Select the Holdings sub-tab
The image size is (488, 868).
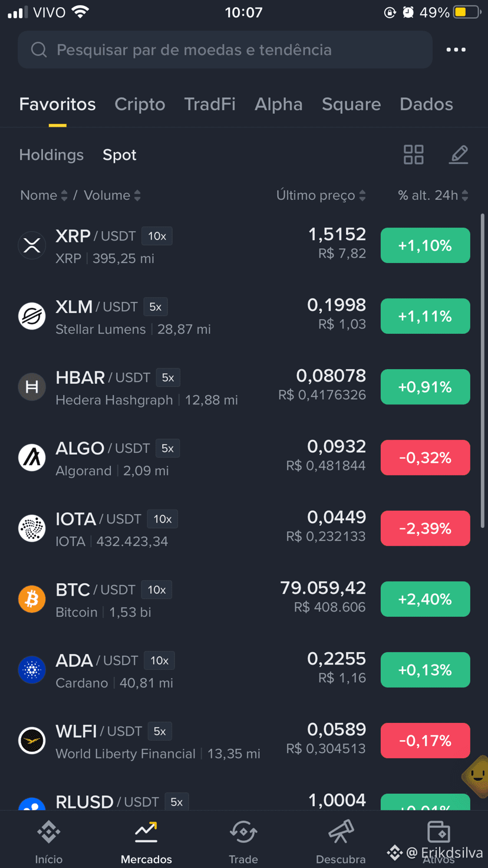click(x=51, y=155)
